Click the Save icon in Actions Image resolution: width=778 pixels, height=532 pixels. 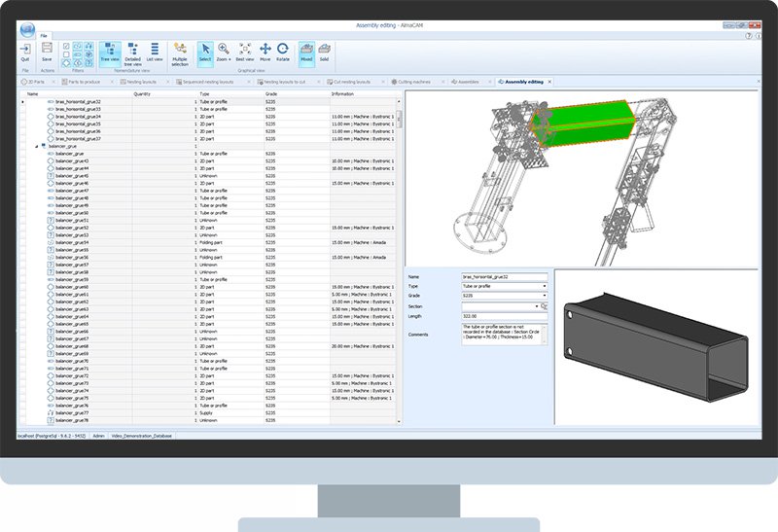[x=46, y=51]
